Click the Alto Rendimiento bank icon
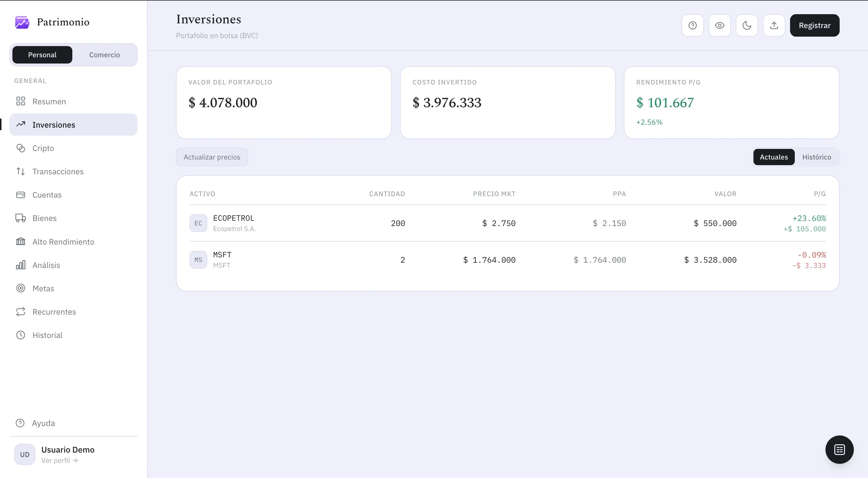Screen dimensions: 868x478 coord(21,241)
